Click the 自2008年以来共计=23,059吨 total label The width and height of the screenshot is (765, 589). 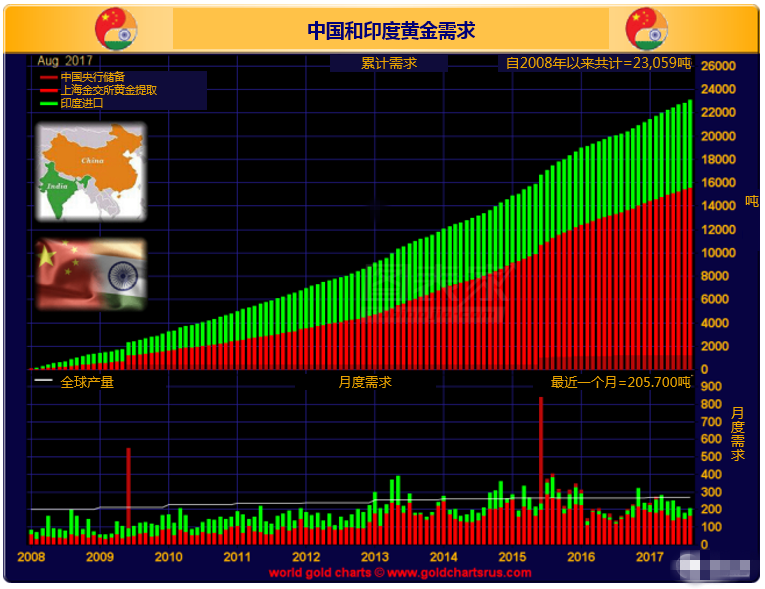click(597, 63)
